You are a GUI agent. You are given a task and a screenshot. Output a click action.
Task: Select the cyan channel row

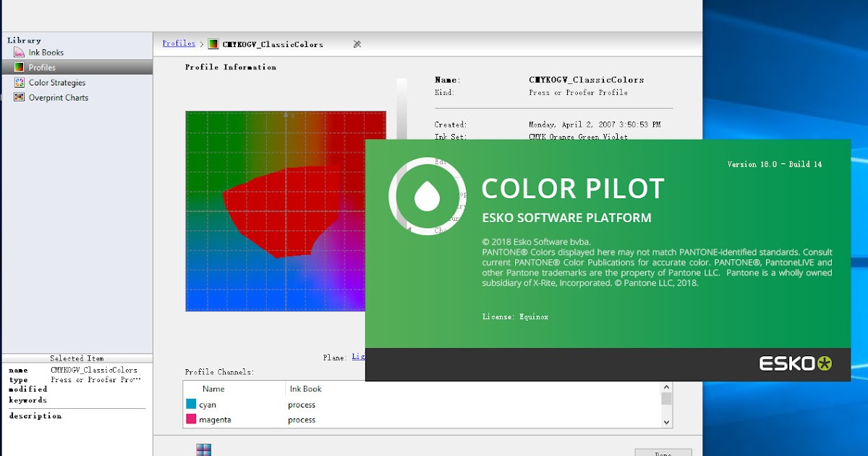[422, 405]
